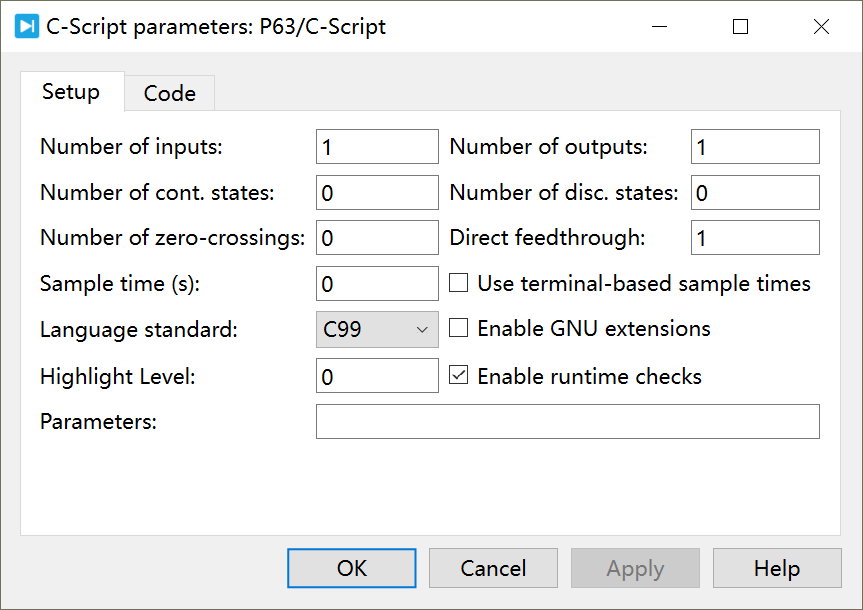
Task: Click the Number of inputs field
Action: 376,146
